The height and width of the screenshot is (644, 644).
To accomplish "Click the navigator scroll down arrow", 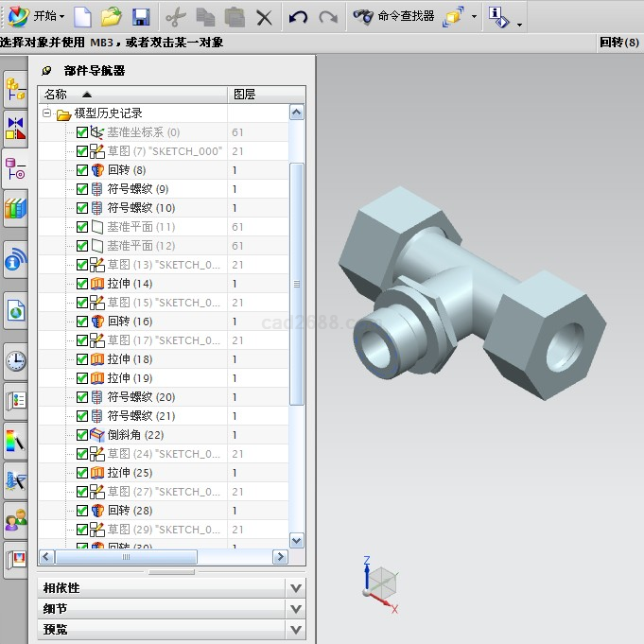I will pyautogui.click(x=296, y=540).
